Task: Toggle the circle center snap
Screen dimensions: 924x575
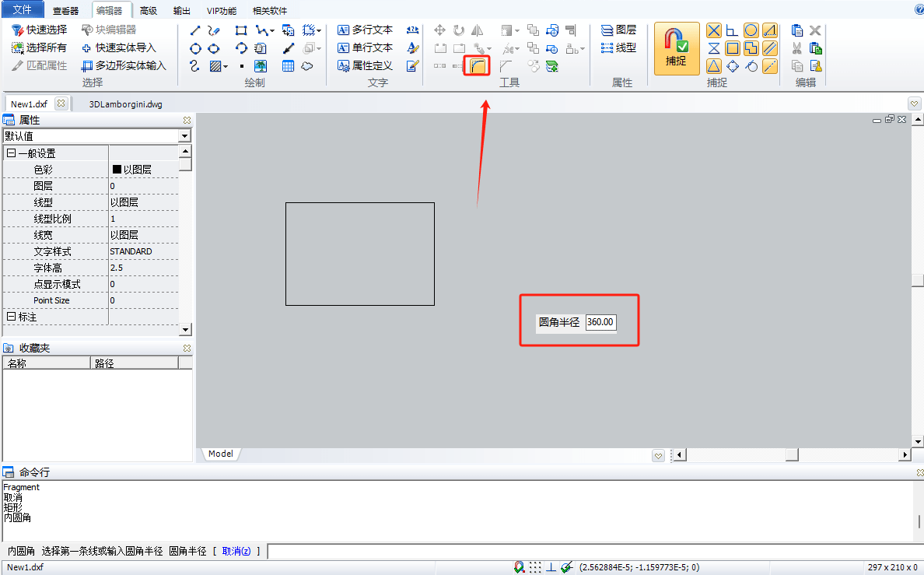Action: click(751, 30)
